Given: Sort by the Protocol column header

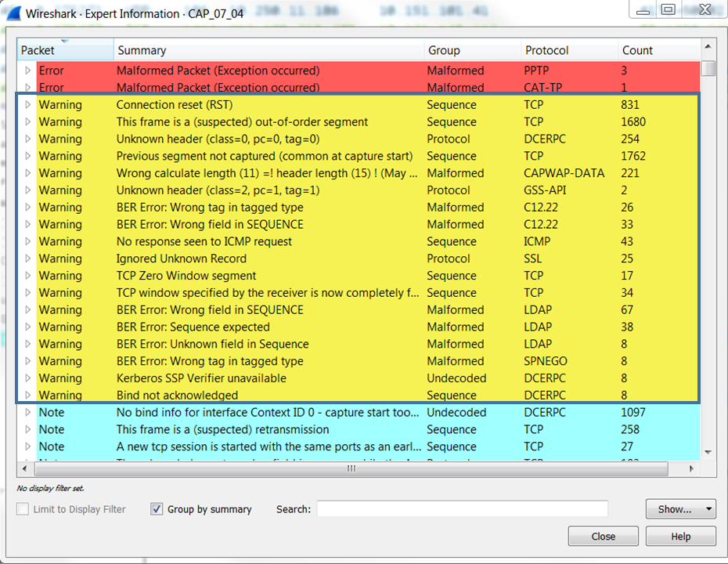Looking at the screenshot, I should (x=569, y=49).
